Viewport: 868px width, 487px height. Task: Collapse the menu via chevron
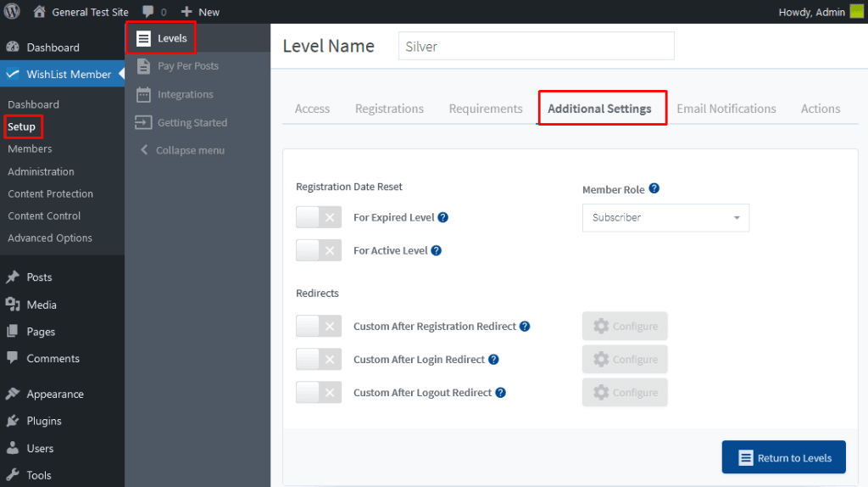tap(144, 149)
